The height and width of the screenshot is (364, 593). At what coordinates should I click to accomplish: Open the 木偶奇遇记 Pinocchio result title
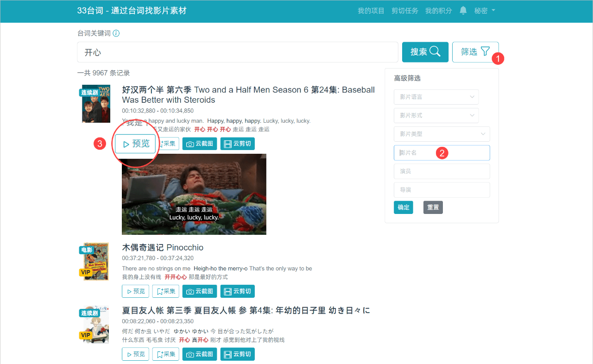(163, 247)
